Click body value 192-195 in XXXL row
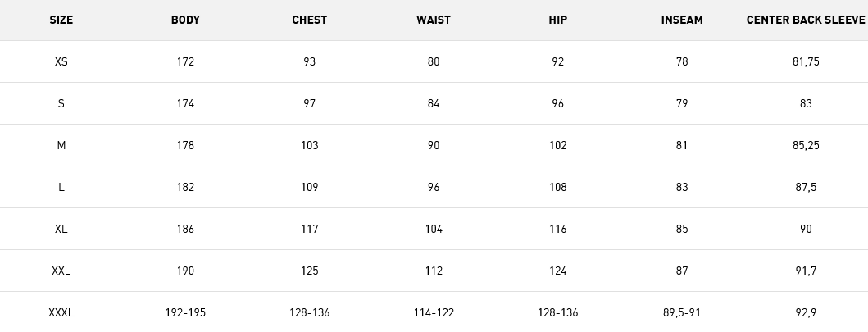868x332 pixels. (185, 312)
